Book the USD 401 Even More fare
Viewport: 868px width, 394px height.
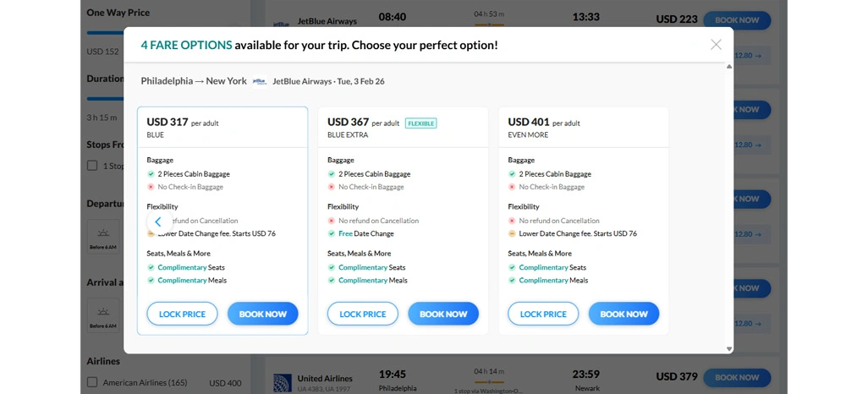624,314
